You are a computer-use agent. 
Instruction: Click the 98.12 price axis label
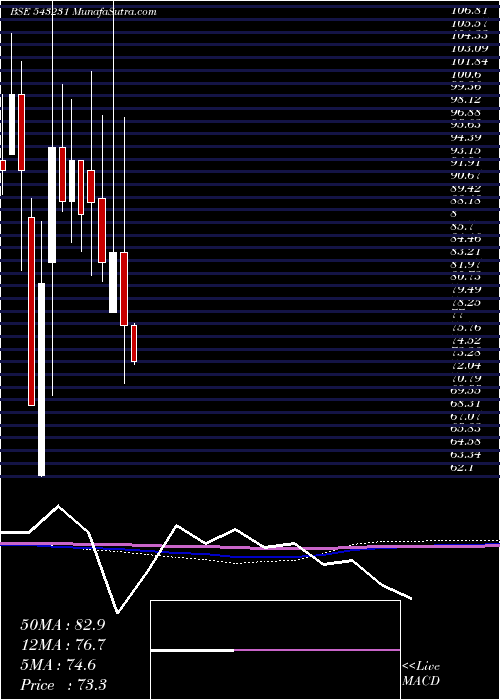click(468, 100)
